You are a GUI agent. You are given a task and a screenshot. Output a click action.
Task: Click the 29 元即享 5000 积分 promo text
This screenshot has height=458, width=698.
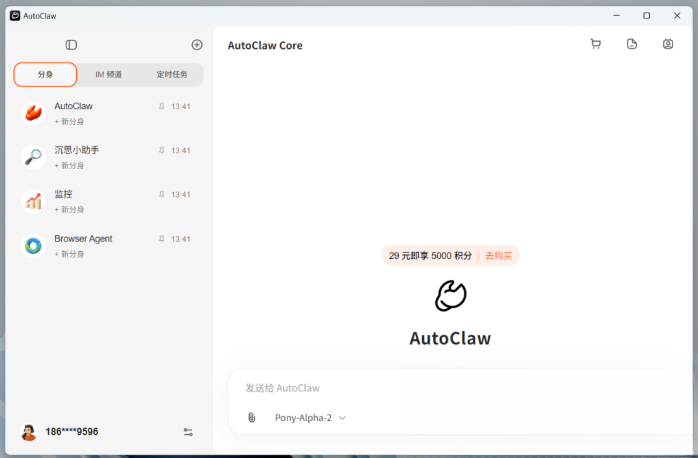point(430,256)
